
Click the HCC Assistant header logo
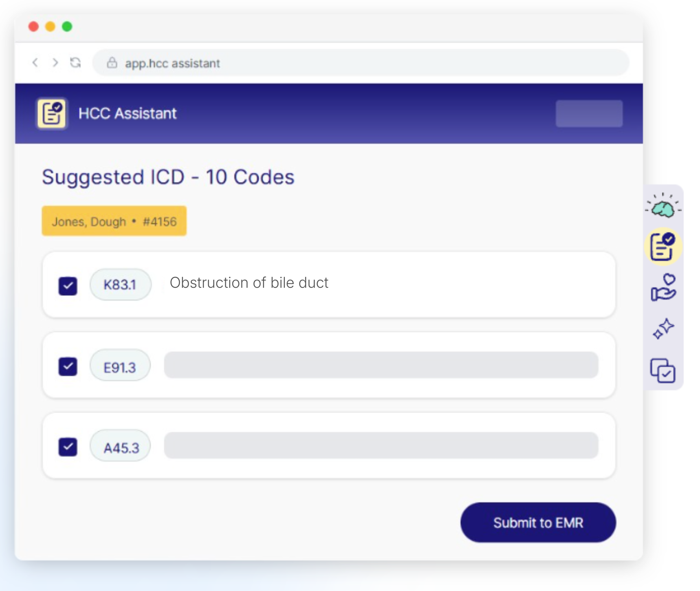[x=52, y=113]
